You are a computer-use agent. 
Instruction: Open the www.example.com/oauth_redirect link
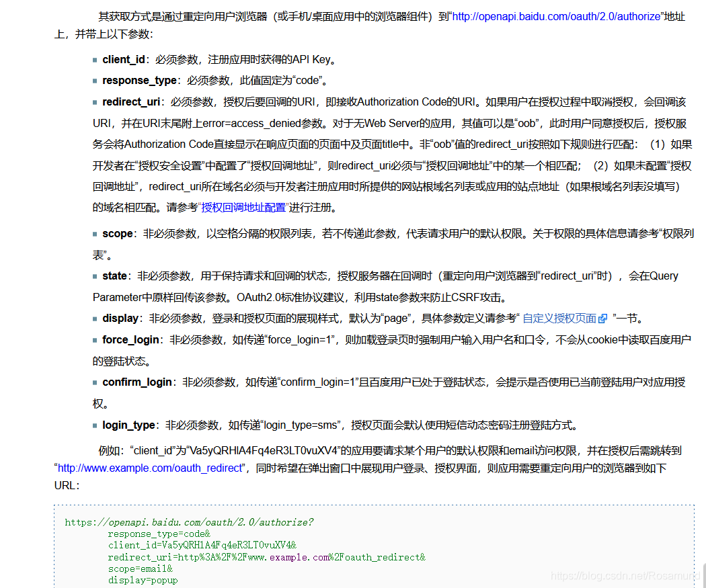tap(151, 468)
